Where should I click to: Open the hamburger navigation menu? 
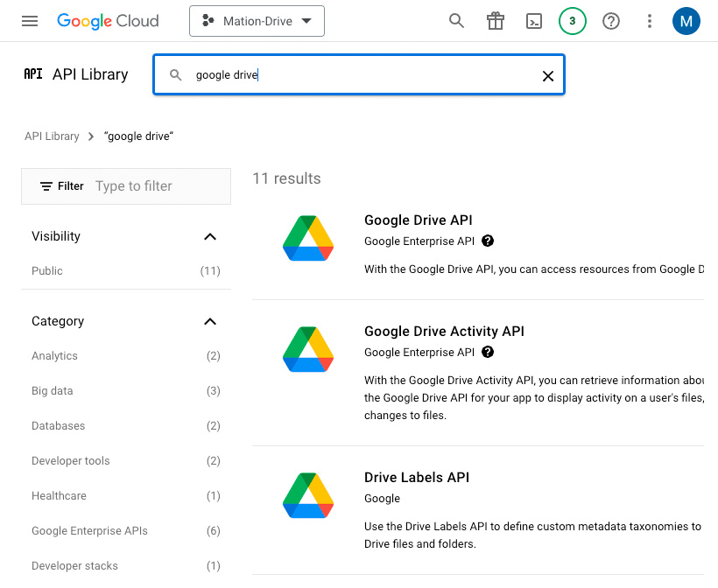coord(30,21)
